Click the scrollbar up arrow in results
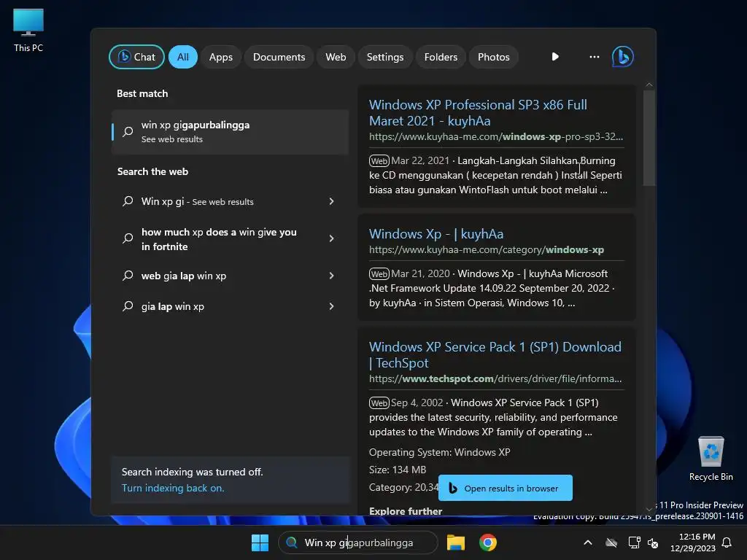 tap(649, 85)
